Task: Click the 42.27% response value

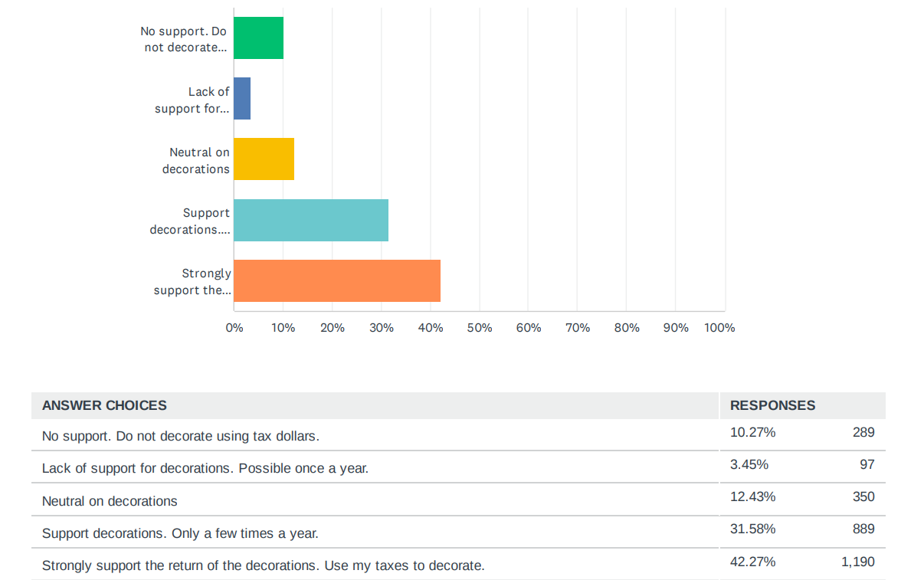Action: [x=752, y=562]
